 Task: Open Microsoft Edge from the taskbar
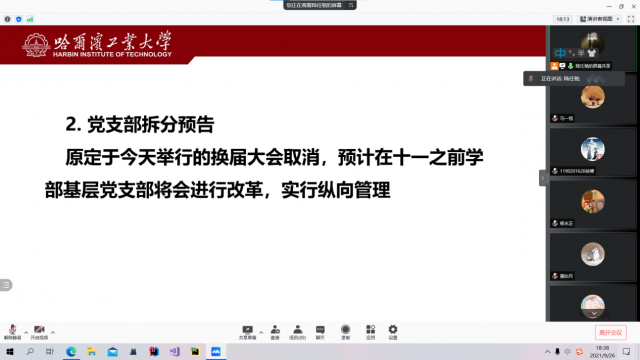point(71,351)
